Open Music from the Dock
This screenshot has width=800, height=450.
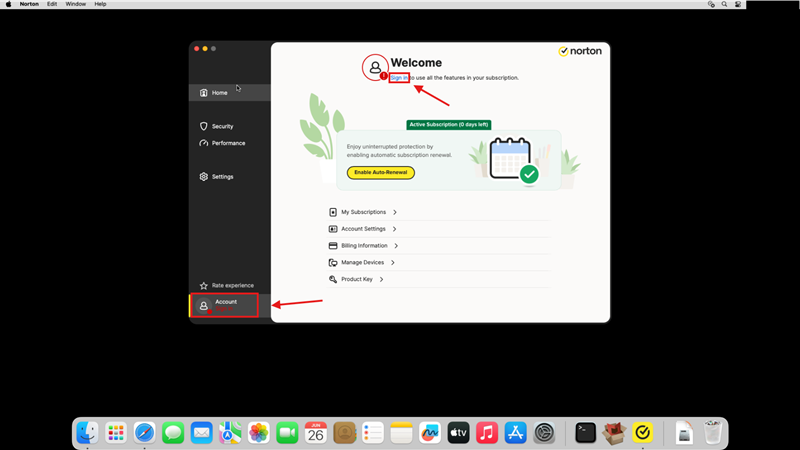[x=487, y=433]
